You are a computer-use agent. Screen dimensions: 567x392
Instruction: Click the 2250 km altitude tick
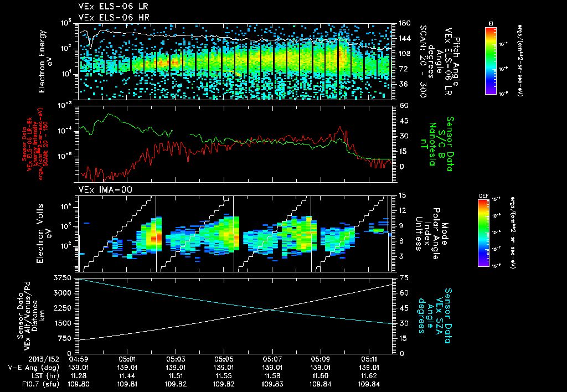tap(63, 308)
